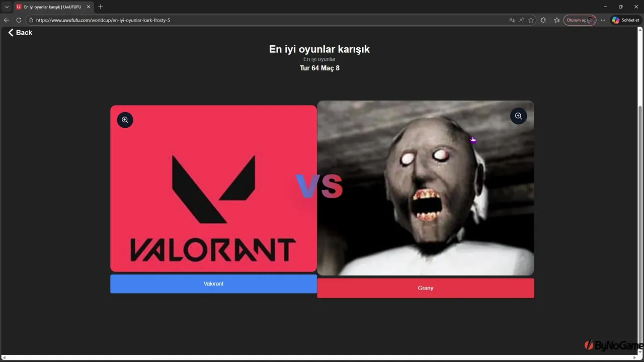644x362 pixels.
Task: Select the 'En iyi oyunlar karışık' tab
Action: (53, 7)
